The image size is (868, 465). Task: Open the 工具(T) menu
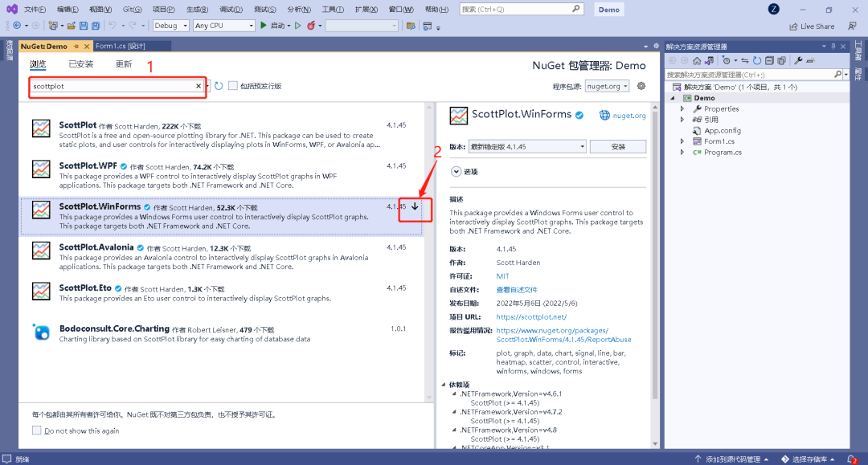332,10
